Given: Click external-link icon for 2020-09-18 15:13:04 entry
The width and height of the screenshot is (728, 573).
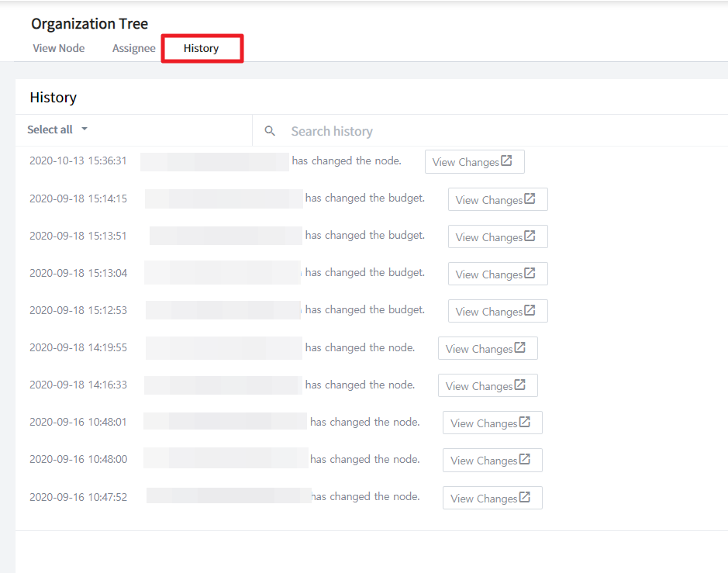Looking at the screenshot, I should (x=530, y=274).
